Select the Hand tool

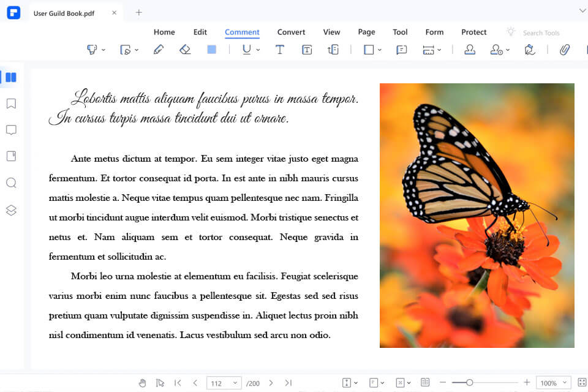click(143, 383)
